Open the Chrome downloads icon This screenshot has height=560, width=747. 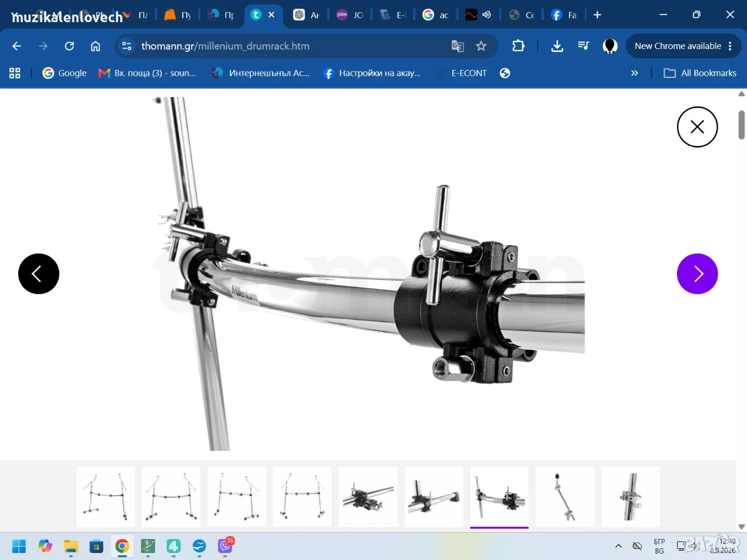click(557, 46)
